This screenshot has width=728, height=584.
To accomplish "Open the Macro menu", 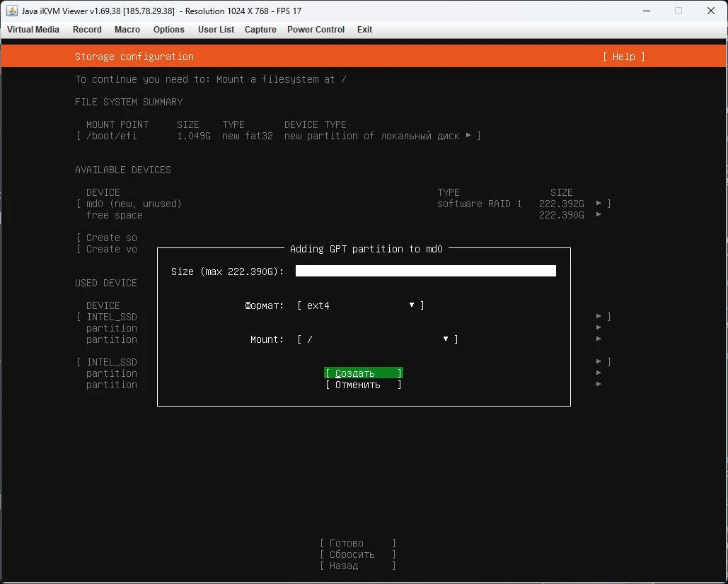I will [127, 30].
